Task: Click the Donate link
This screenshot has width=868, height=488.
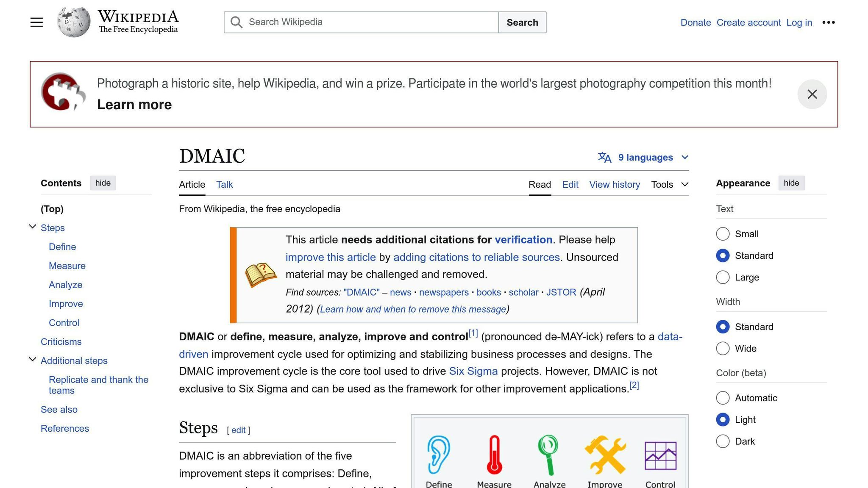Action: pyautogui.click(x=696, y=22)
